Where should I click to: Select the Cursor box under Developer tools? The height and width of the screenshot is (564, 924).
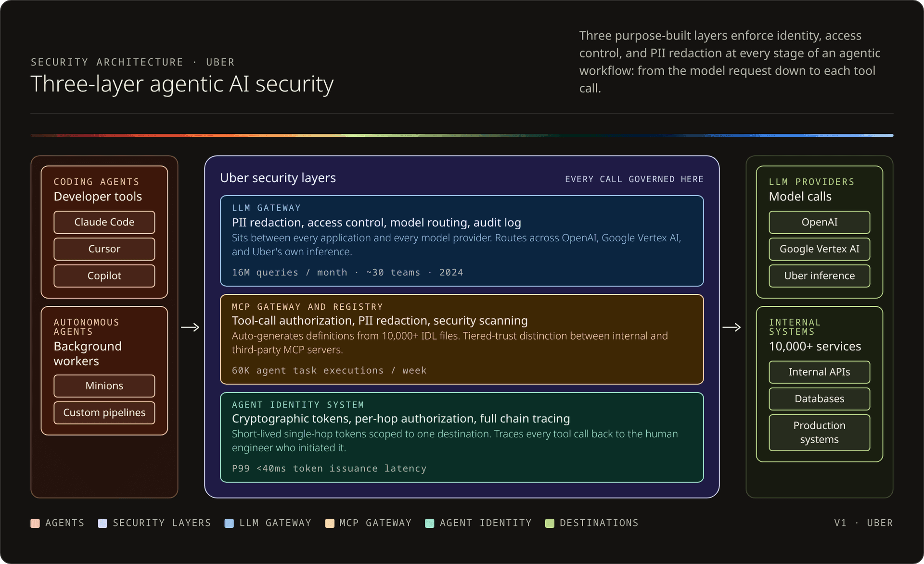pos(104,249)
